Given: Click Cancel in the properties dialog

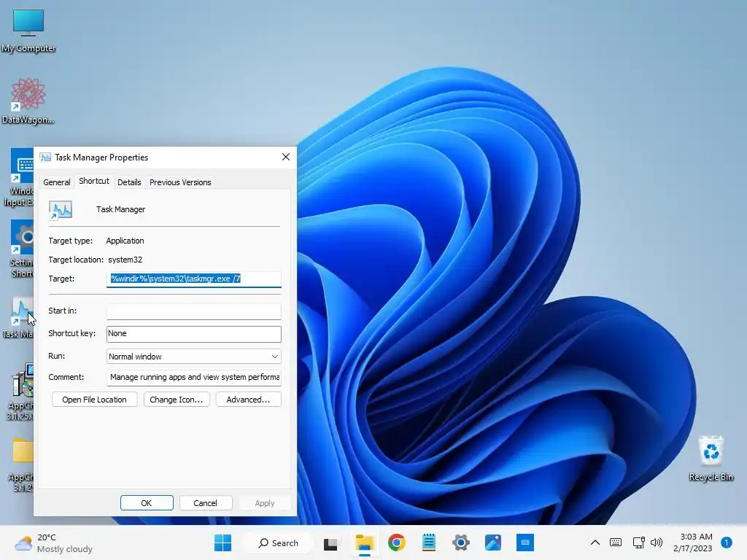Looking at the screenshot, I should tap(205, 503).
